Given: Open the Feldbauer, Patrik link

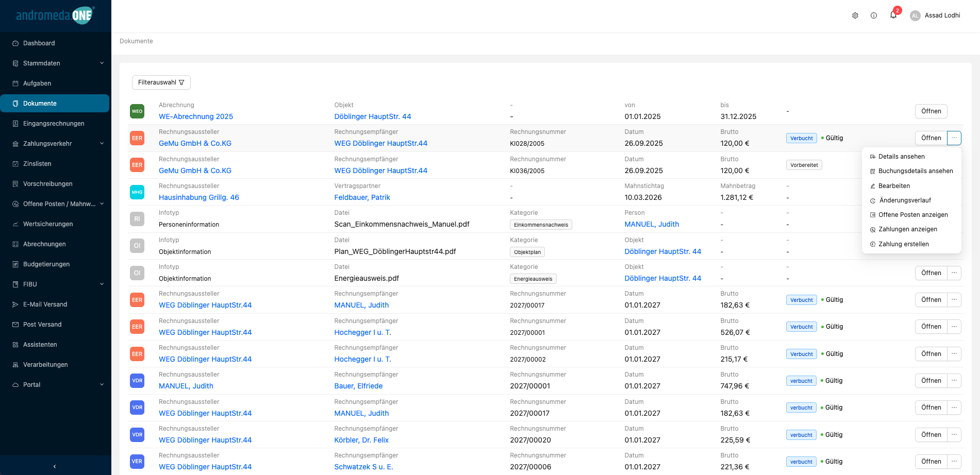Looking at the screenshot, I should point(362,197).
